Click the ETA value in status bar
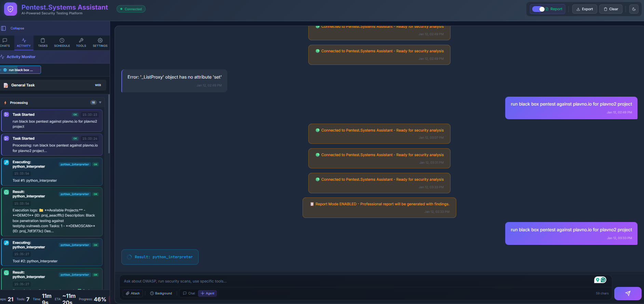 tap(69, 299)
